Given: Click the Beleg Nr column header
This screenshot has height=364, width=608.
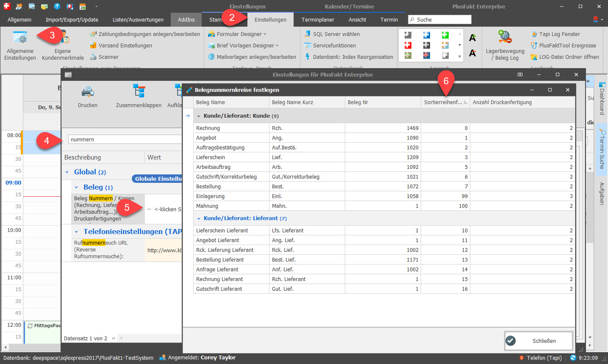Looking at the screenshot, I should 383,102.
